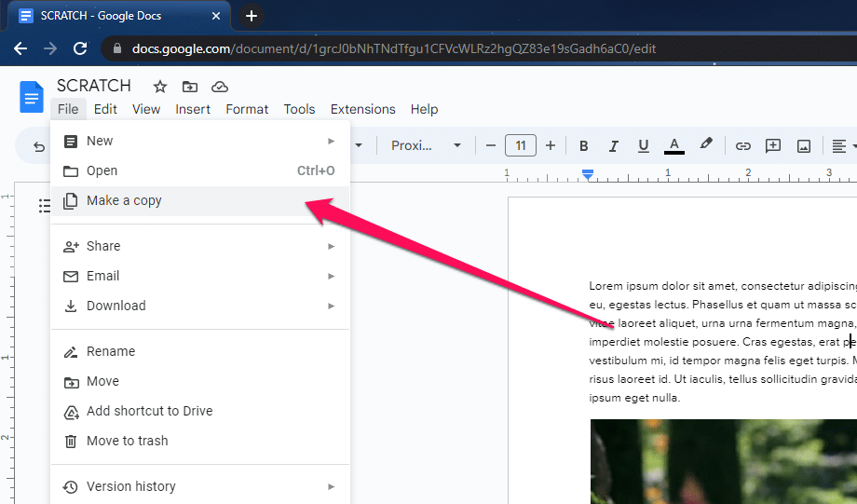
Task: Click the Google Docs home icon
Action: pos(32,97)
